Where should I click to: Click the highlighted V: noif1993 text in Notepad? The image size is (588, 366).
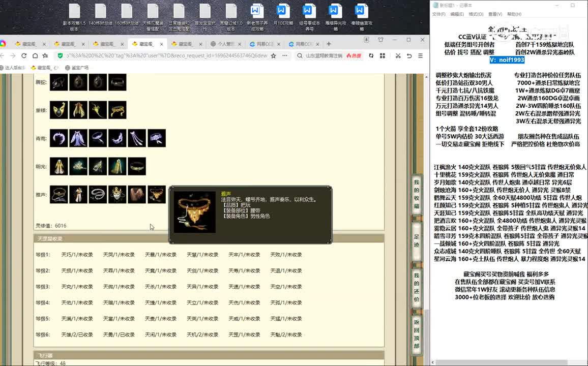[x=507, y=60]
